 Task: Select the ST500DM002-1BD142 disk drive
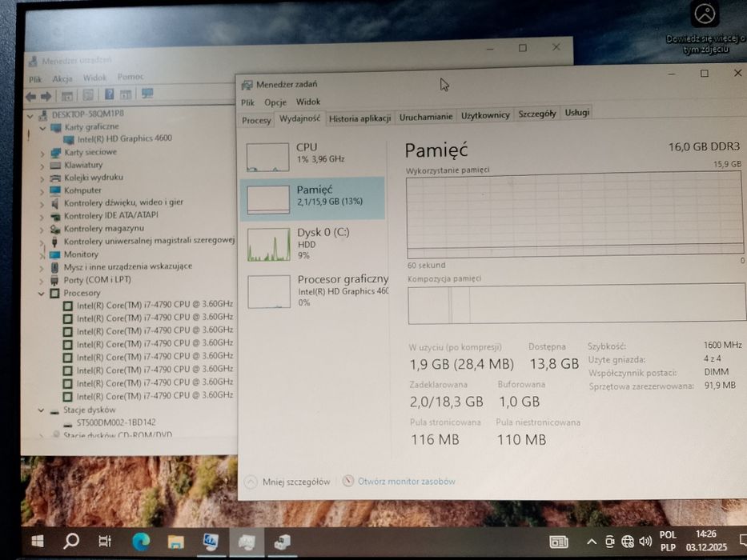[110, 422]
